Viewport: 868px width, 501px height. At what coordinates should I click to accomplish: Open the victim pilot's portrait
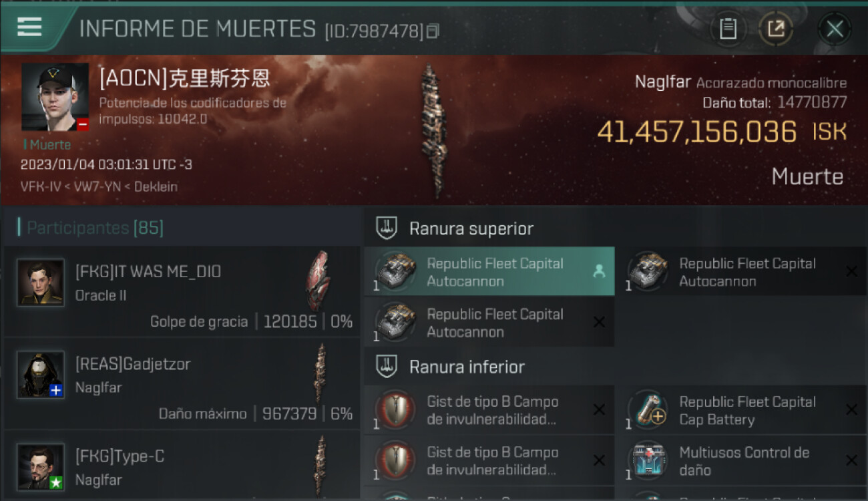pyautogui.click(x=55, y=97)
